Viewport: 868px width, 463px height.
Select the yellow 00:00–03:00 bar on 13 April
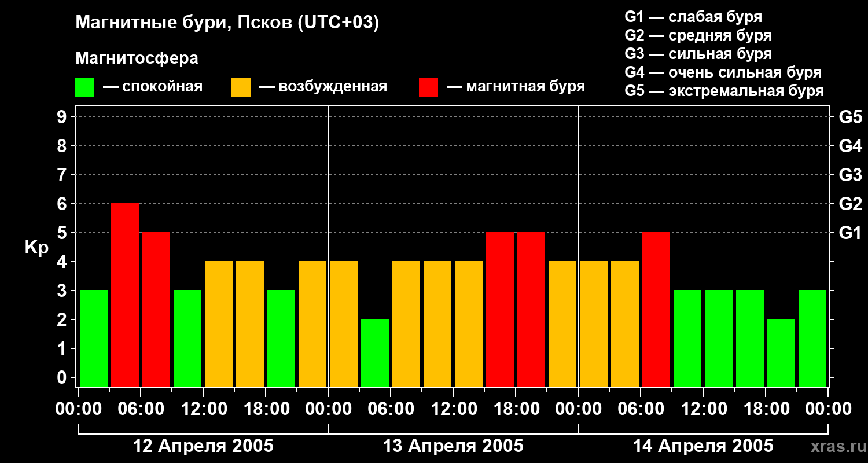[344, 324]
